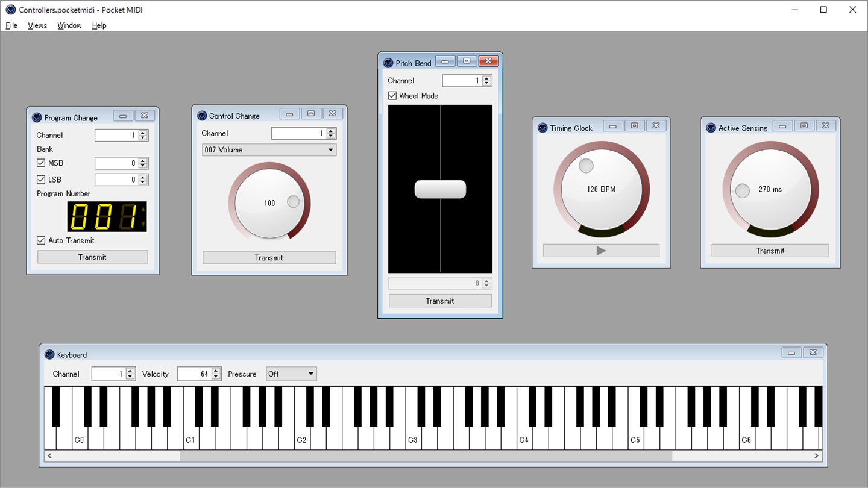Decrease Keyboard channel spinner
Screen dimensions: 868x488
click(x=130, y=377)
